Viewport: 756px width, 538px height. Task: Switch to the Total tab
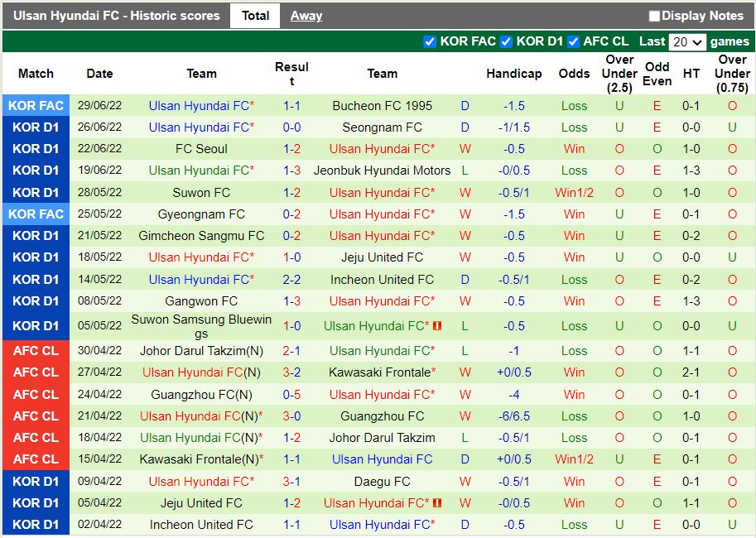coord(255,15)
